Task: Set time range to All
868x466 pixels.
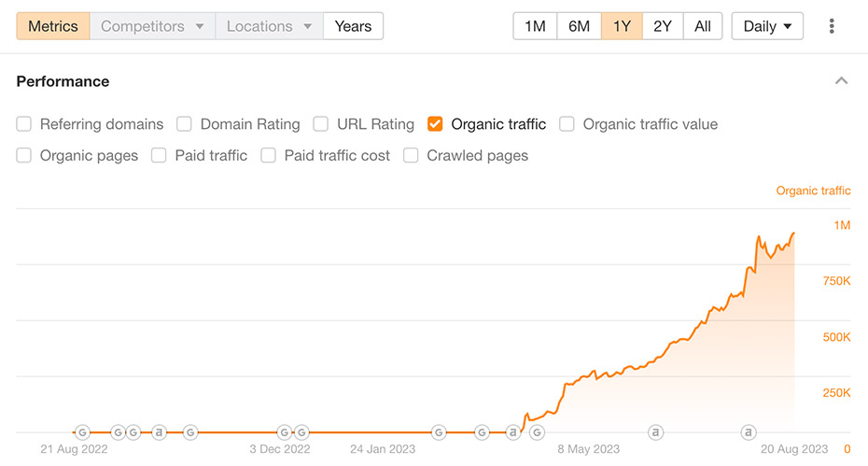Action: (x=703, y=26)
